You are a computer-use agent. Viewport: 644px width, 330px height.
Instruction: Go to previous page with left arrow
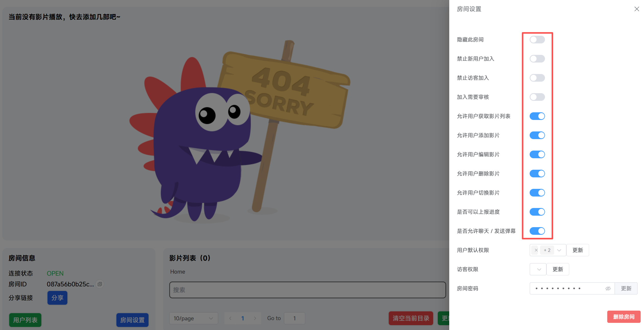pos(230,318)
